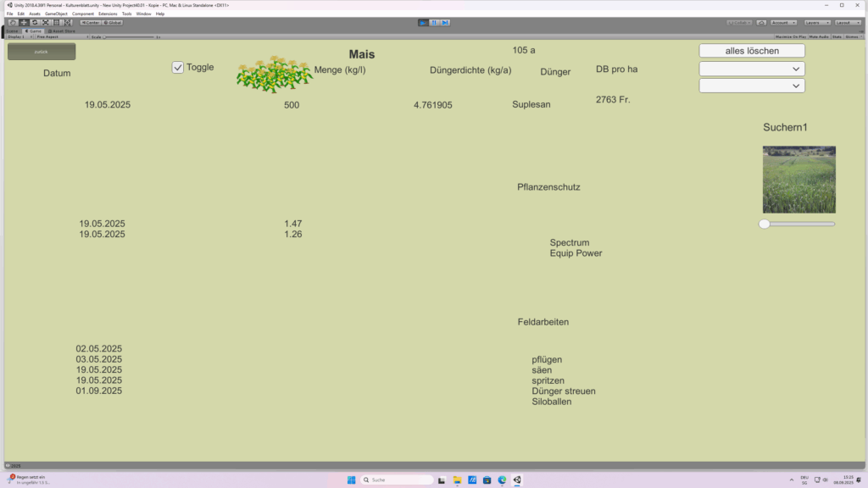Select the Scale tool in Unity toolbar
868x488 pixels.
pyautogui.click(x=46, y=22)
